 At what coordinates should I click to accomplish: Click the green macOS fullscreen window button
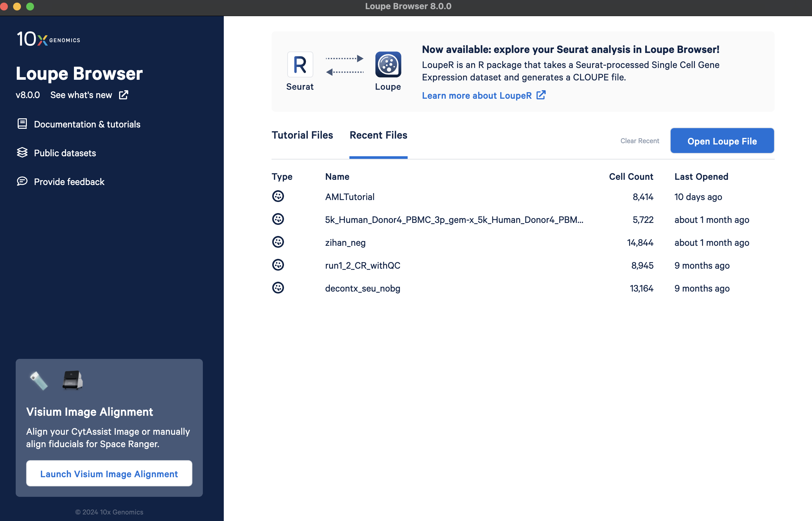point(30,7)
